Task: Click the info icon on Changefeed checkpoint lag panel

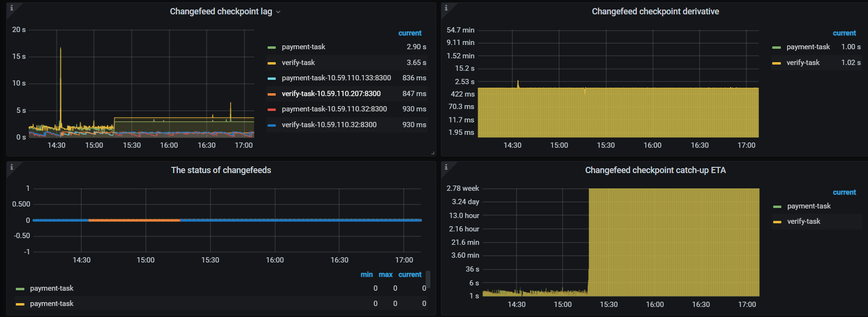Action: [x=11, y=8]
